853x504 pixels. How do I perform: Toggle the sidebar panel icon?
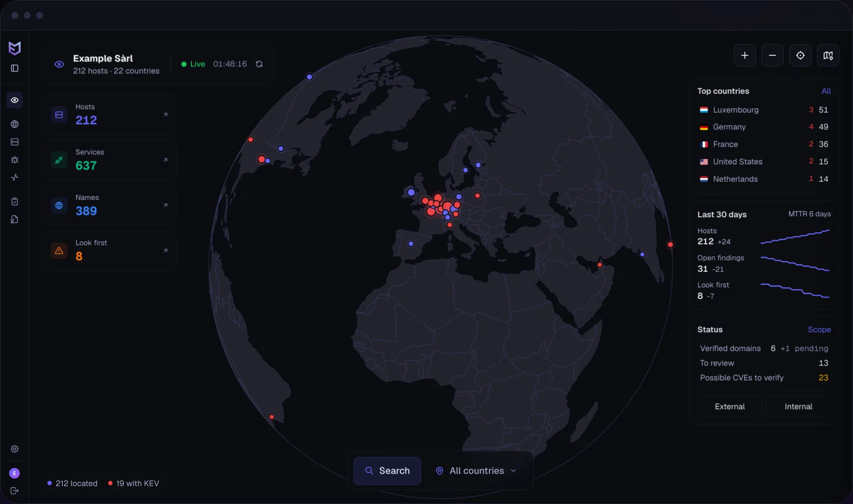[15, 68]
